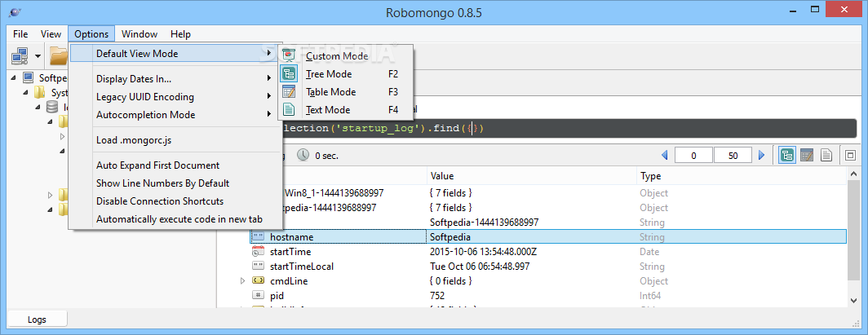868x335 pixels.
Task: Select the Custom Mode icon in the submenu
Action: tap(289, 55)
